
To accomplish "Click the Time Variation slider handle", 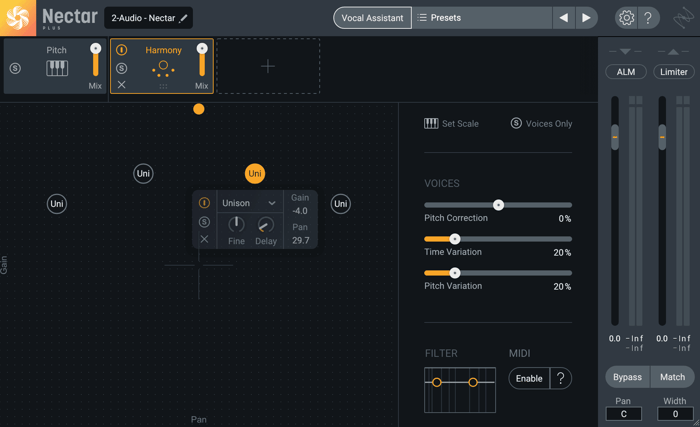I will (454, 239).
